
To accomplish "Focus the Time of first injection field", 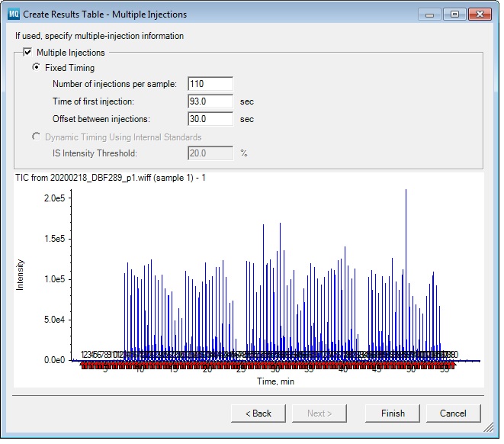I will click(210, 101).
